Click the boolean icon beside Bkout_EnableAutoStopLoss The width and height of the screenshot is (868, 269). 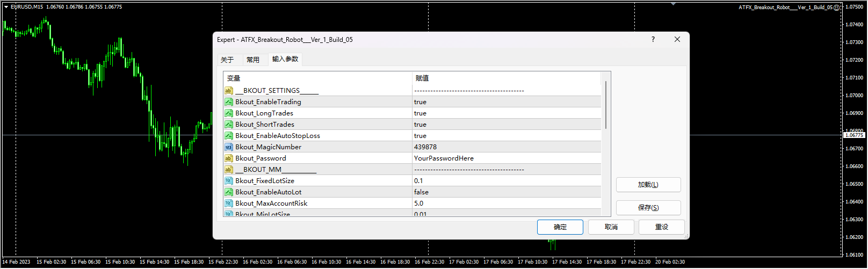click(x=228, y=136)
